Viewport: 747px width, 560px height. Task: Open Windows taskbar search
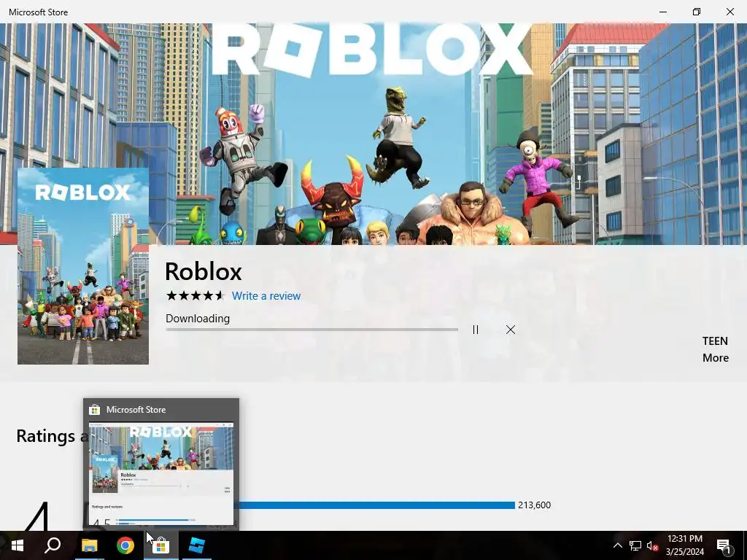coord(53,545)
